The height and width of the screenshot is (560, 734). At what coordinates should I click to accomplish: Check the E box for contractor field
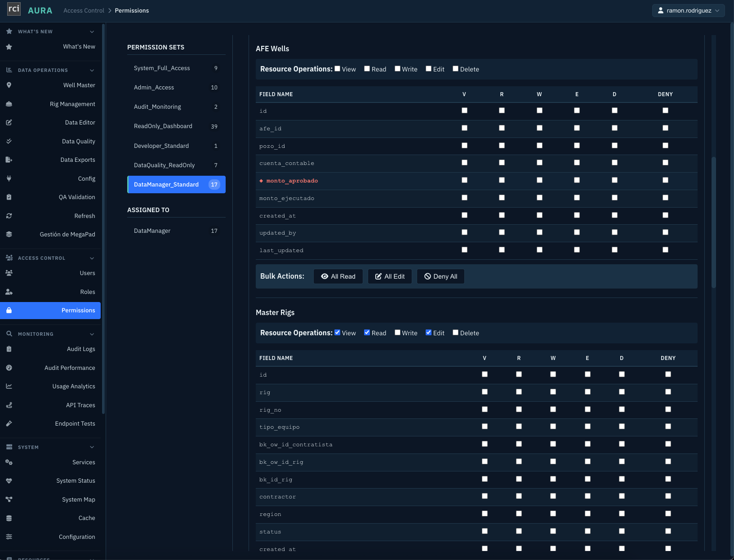[x=587, y=496]
